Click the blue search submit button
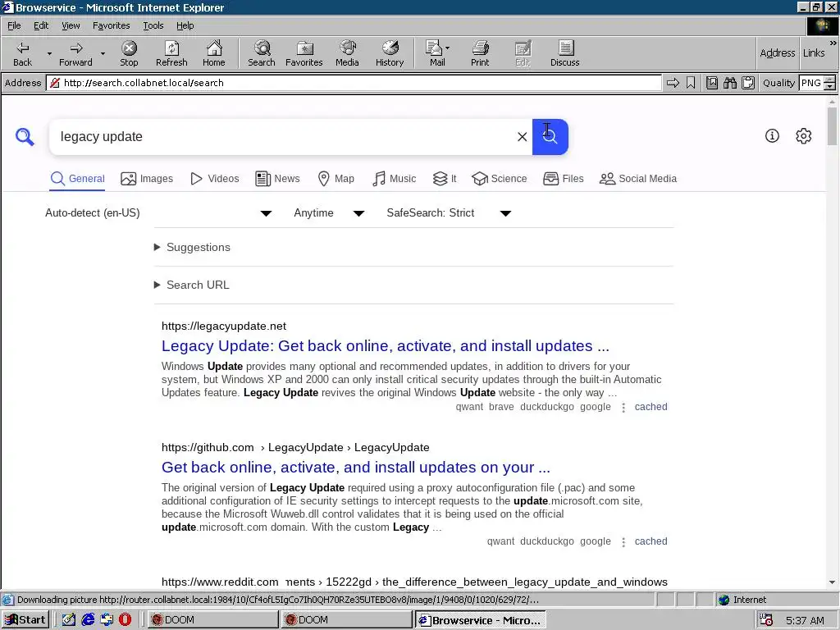The image size is (840, 630). (550, 137)
